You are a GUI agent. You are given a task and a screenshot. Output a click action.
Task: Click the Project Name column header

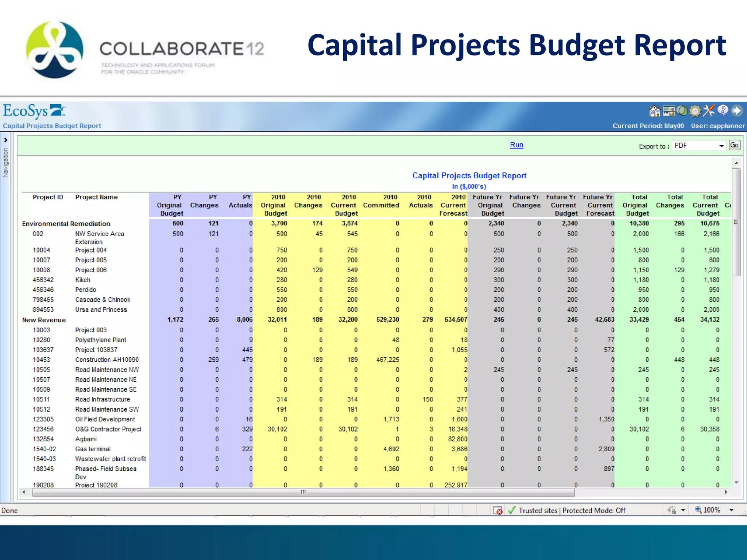point(96,197)
